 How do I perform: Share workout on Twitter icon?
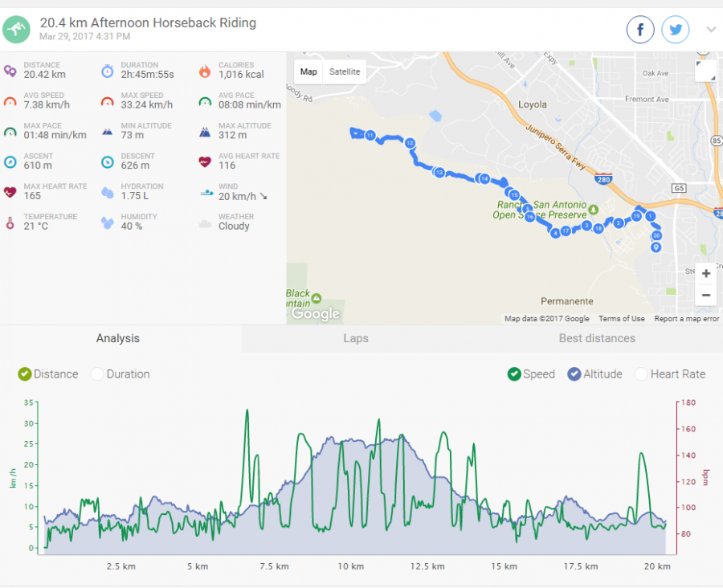[676, 31]
